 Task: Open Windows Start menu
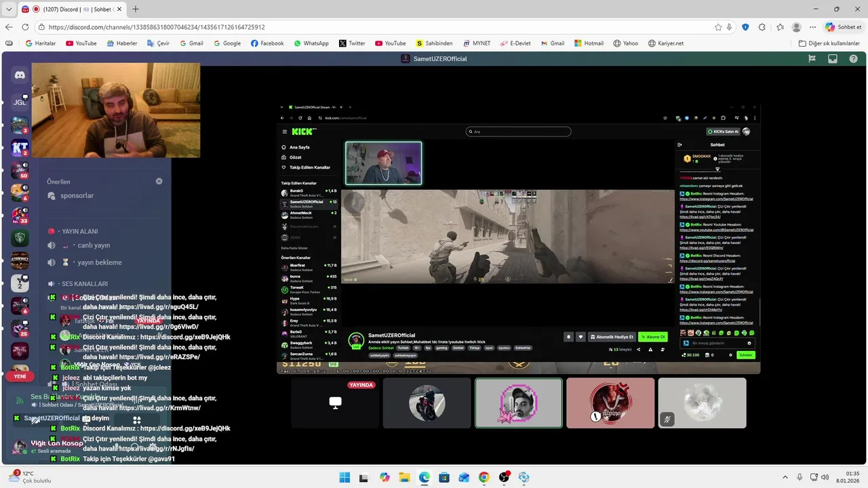click(344, 477)
